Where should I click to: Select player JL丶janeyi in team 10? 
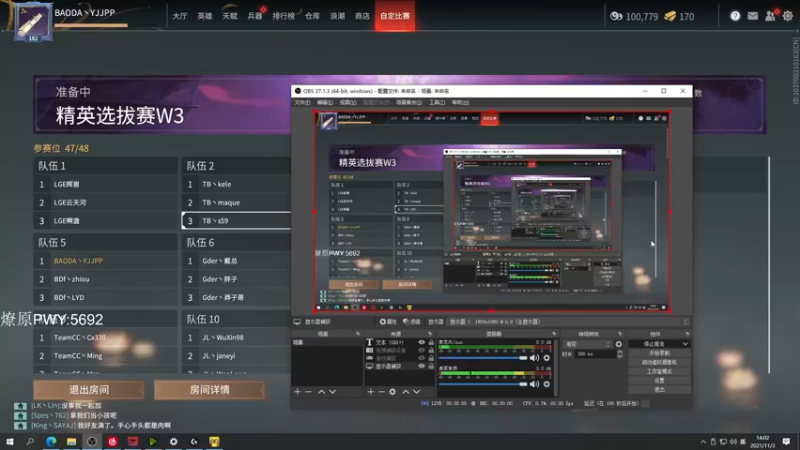(236, 356)
